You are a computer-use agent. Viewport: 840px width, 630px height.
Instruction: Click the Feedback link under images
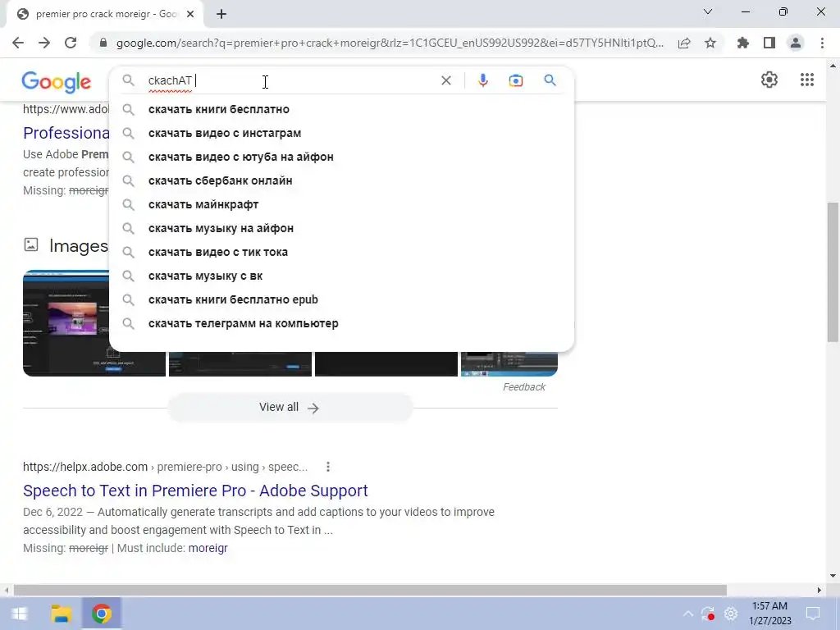coord(524,387)
